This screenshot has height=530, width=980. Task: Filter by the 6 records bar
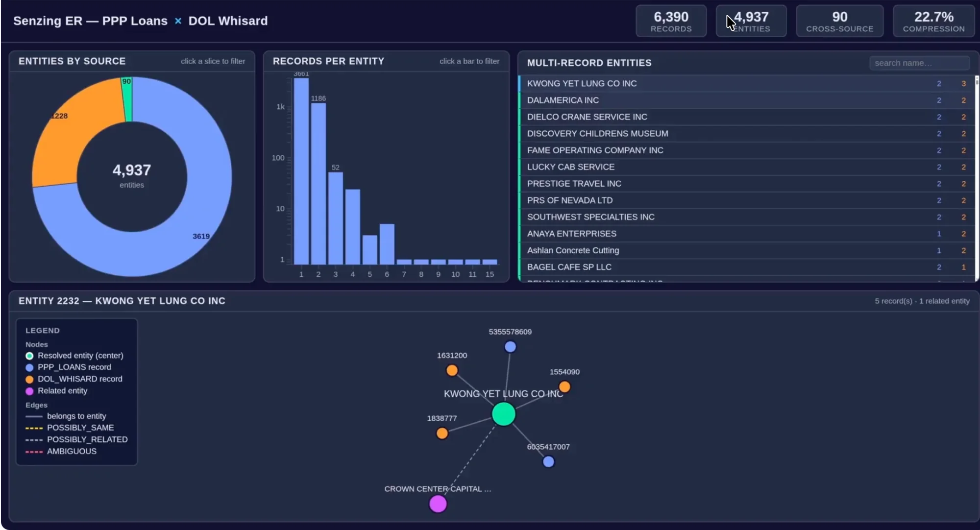coord(387,244)
